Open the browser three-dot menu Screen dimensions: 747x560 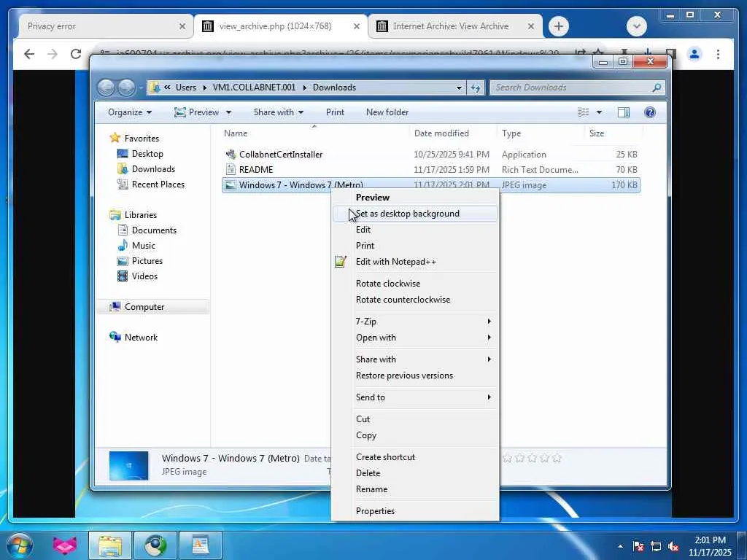pyautogui.click(x=718, y=54)
